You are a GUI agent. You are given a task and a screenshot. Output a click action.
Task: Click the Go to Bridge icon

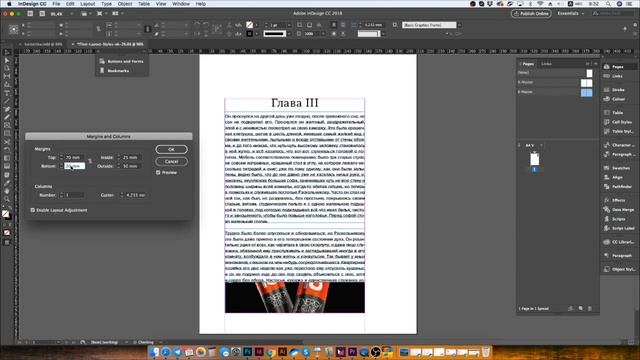30,14
